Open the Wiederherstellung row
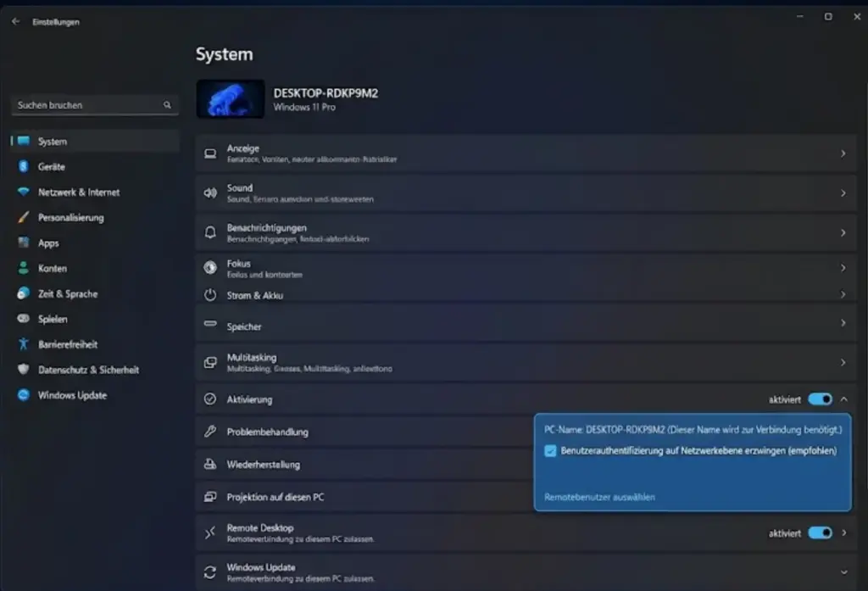 (x=364, y=464)
